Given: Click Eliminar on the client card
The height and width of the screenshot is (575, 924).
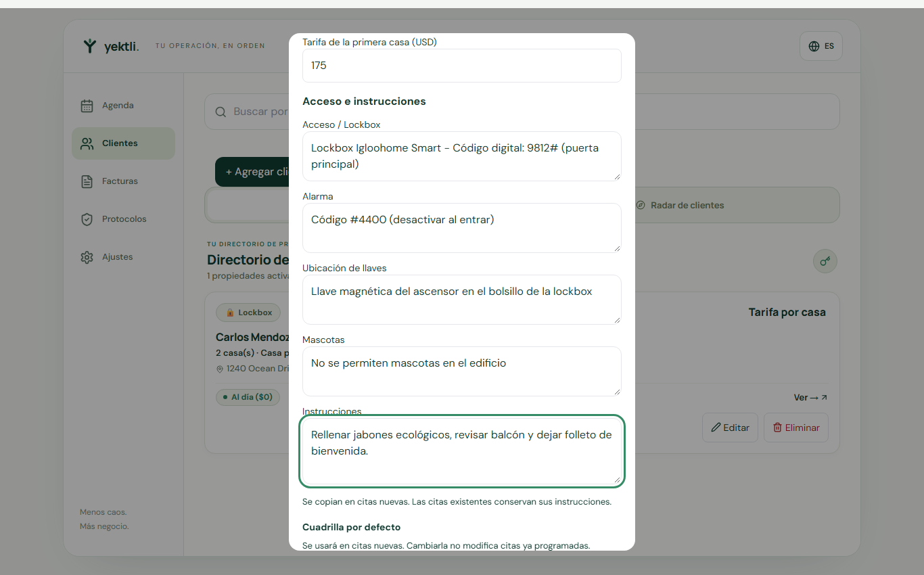Looking at the screenshot, I should pos(796,428).
